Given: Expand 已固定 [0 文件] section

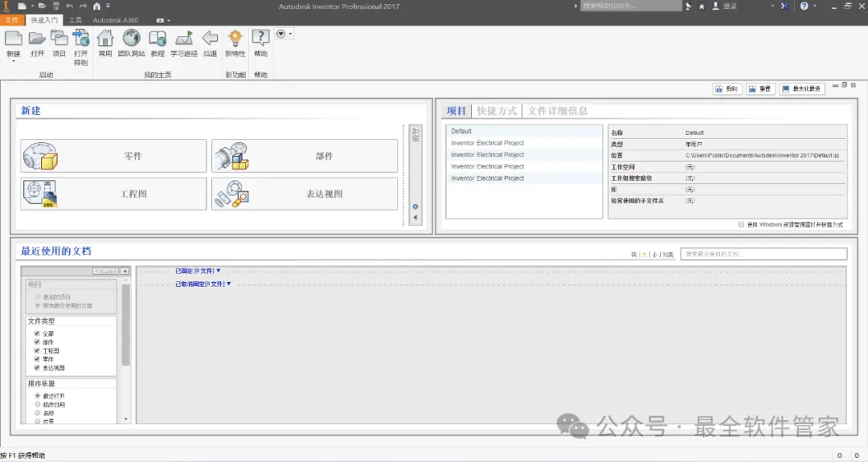Looking at the screenshot, I should pos(198,271).
